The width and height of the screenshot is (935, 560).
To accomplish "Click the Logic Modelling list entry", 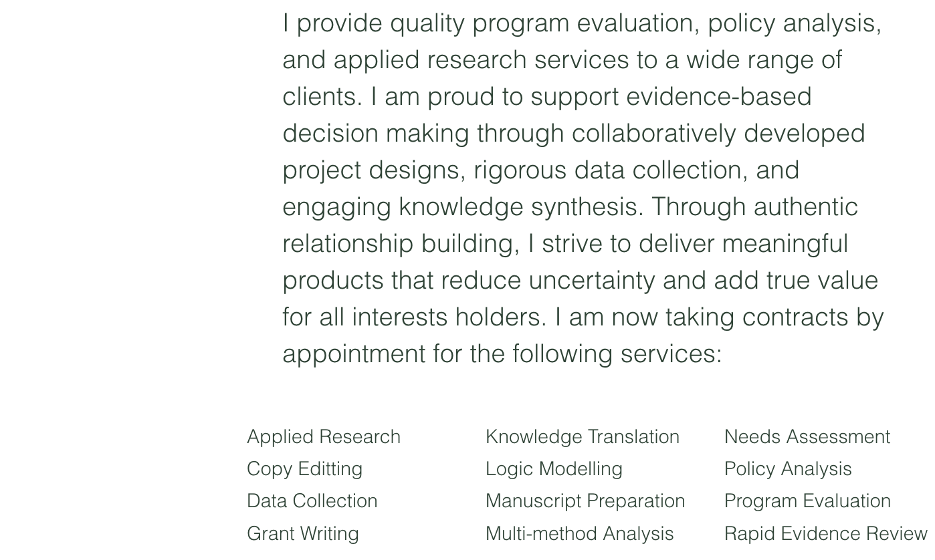I will 554,469.
